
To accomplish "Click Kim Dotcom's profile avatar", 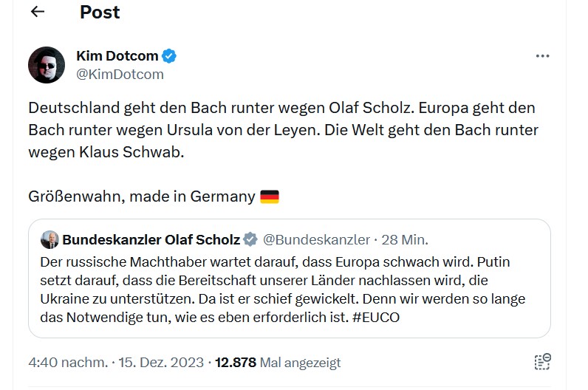I will point(47,65).
